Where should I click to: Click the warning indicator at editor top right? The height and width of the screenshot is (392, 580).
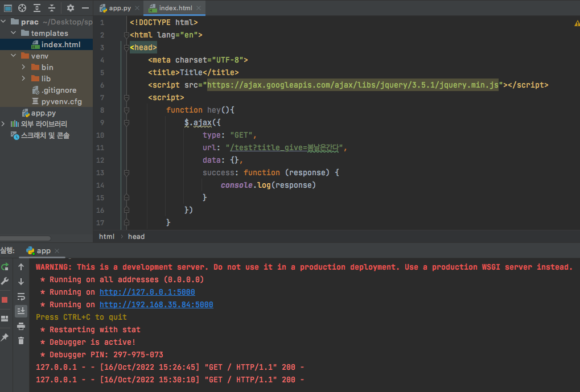(x=577, y=23)
